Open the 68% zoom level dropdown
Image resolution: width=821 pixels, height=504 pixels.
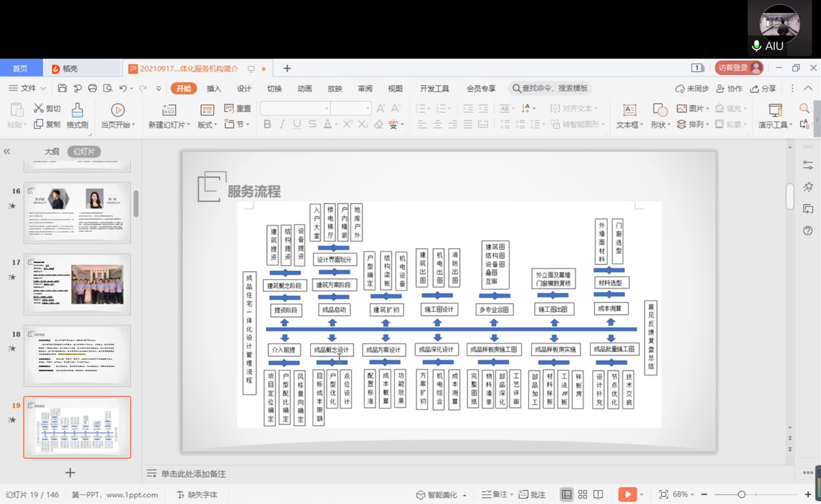(x=684, y=495)
